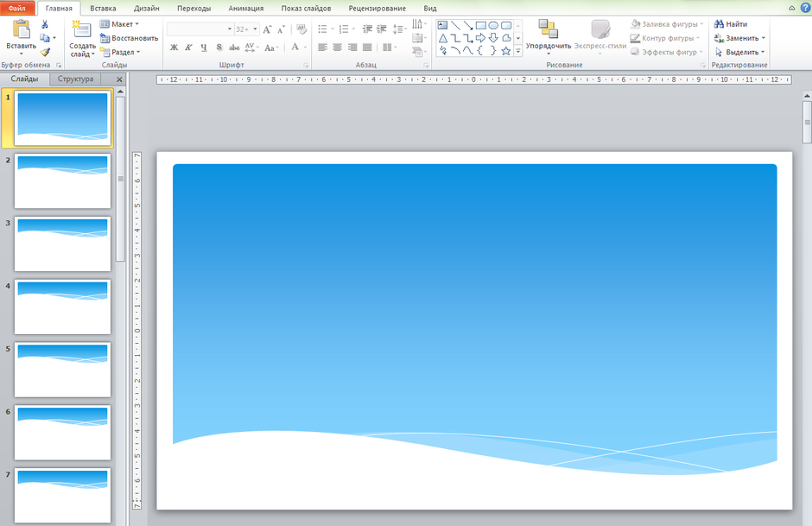The image size is (812, 526).
Task: Click the Восстановить reset button
Action: [x=129, y=38]
